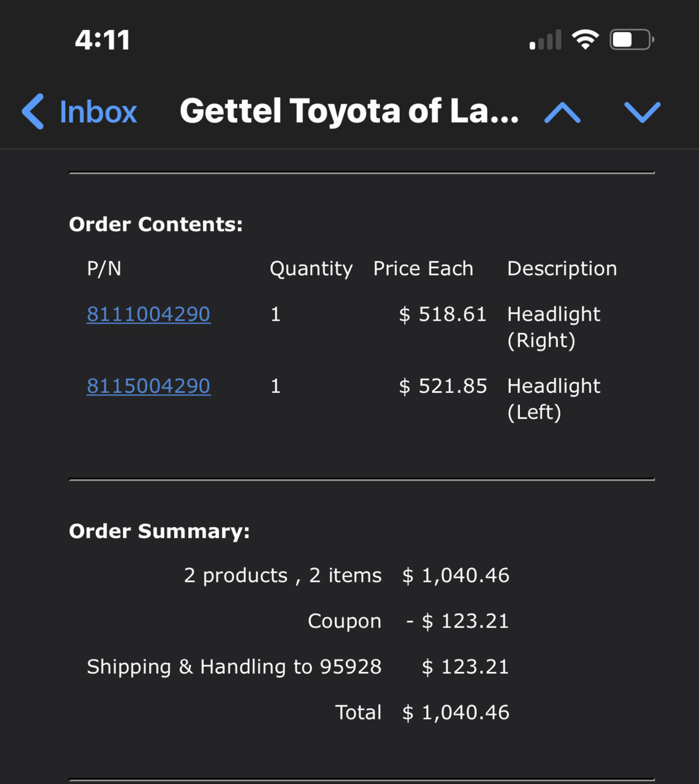Tap the cellular signal bars icon
The width and height of the screenshot is (699, 784).
point(546,40)
